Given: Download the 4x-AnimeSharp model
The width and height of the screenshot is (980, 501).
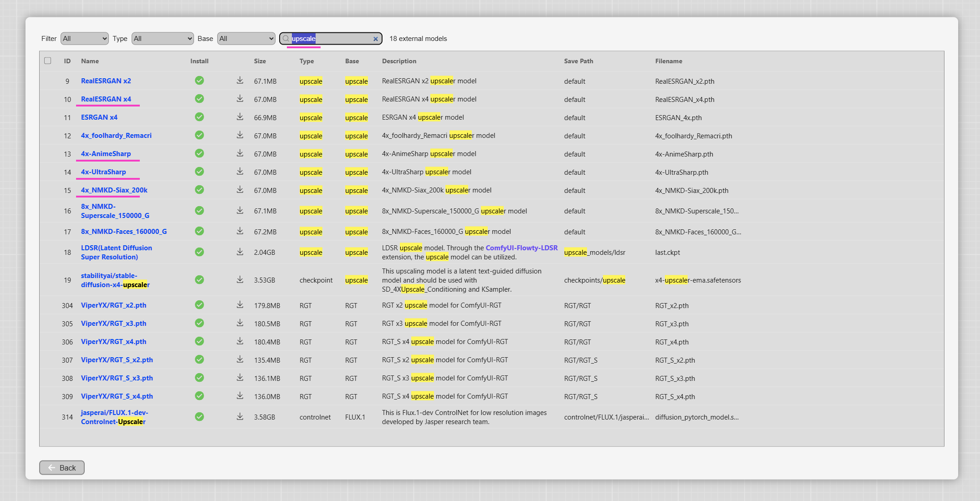Looking at the screenshot, I should (240, 153).
